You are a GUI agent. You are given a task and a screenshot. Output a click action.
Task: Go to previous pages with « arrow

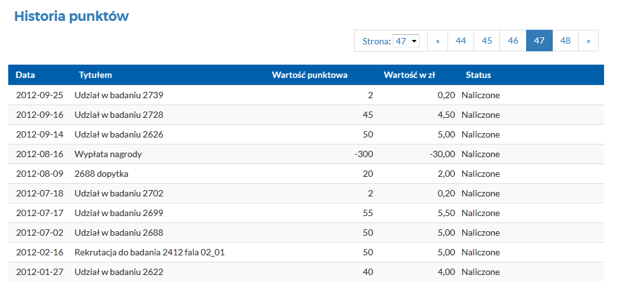(438, 41)
